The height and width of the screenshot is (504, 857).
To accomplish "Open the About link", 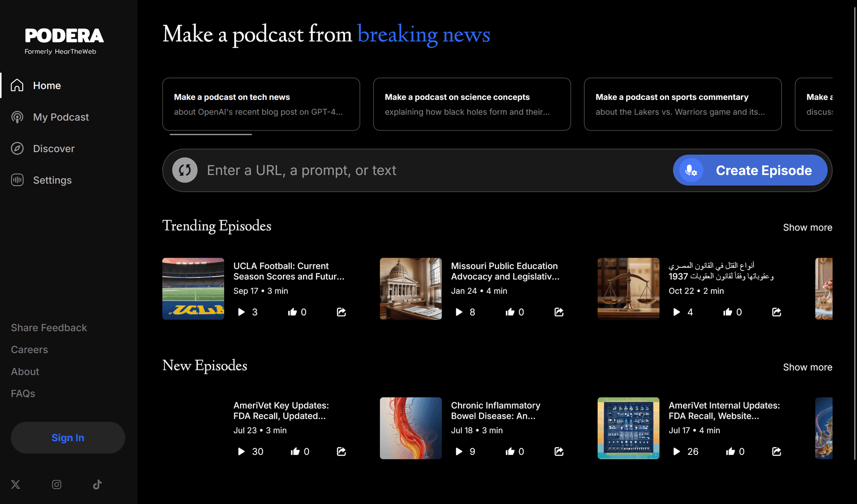I will 25,371.
